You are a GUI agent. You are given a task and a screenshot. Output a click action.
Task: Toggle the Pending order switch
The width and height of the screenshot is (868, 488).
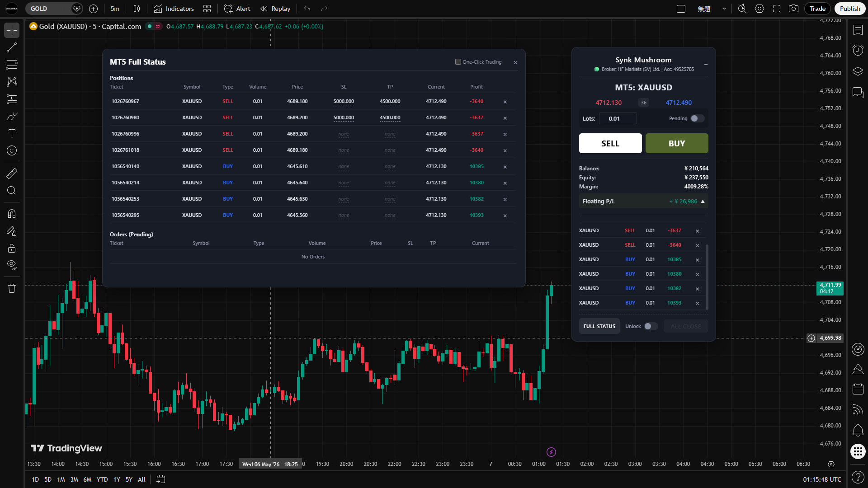(697, 118)
